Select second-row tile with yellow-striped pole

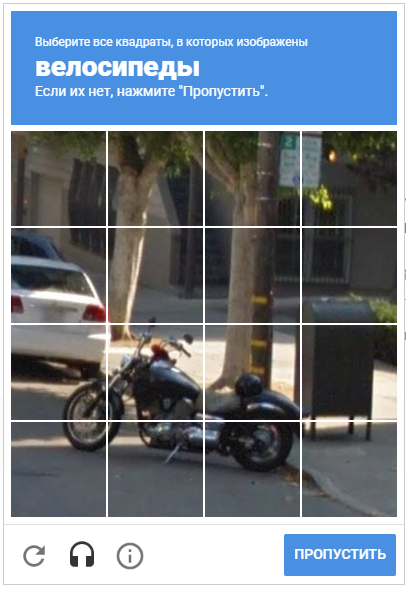(252, 275)
